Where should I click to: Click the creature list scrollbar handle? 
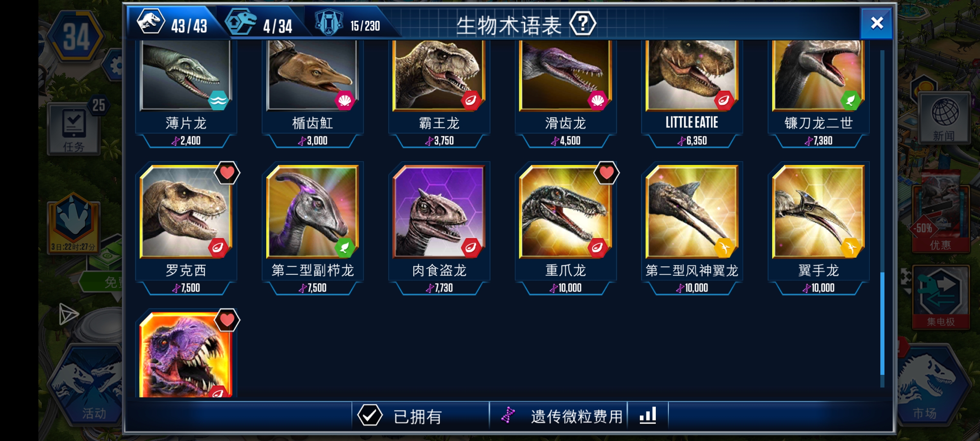pos(882,323)
